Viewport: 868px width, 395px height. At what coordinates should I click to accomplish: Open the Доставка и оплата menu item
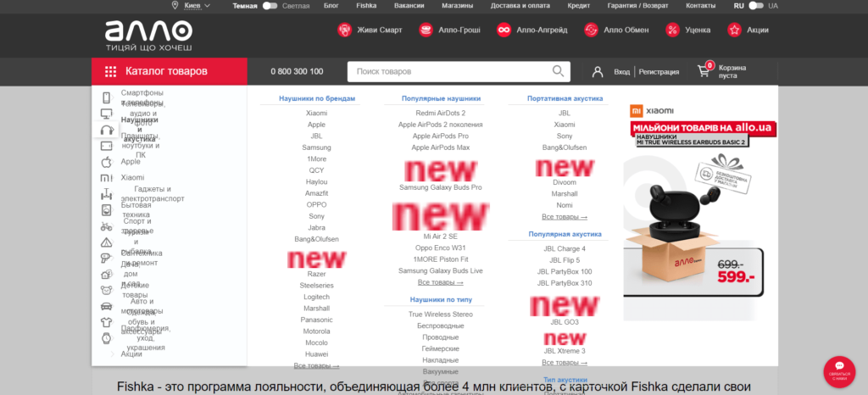[x=520, y=6]
